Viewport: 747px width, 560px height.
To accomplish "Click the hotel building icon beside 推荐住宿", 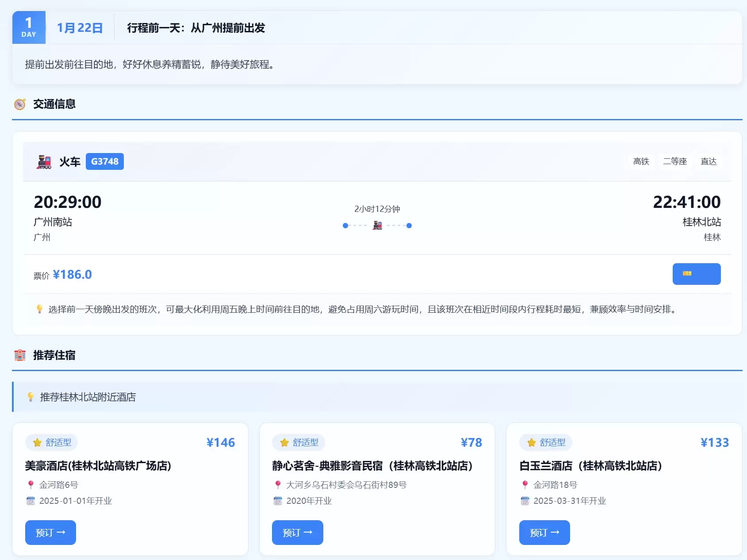I will 20,355.
